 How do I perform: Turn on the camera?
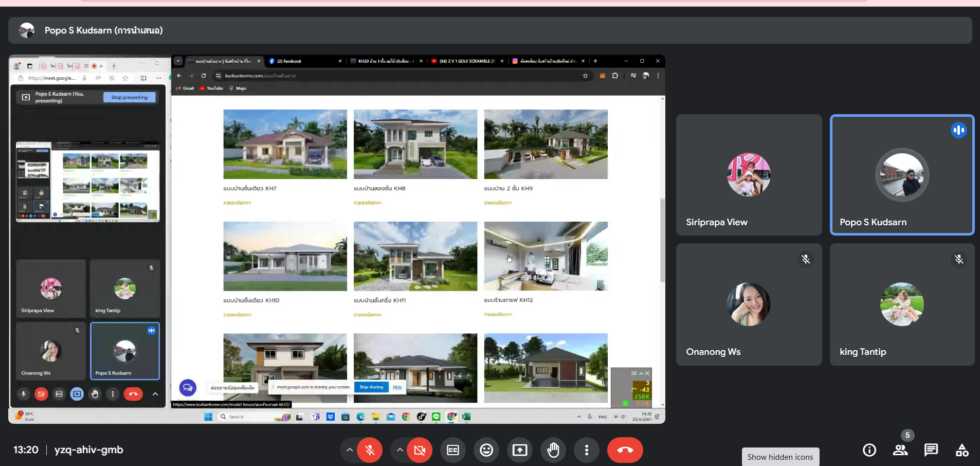click(420, 450)
